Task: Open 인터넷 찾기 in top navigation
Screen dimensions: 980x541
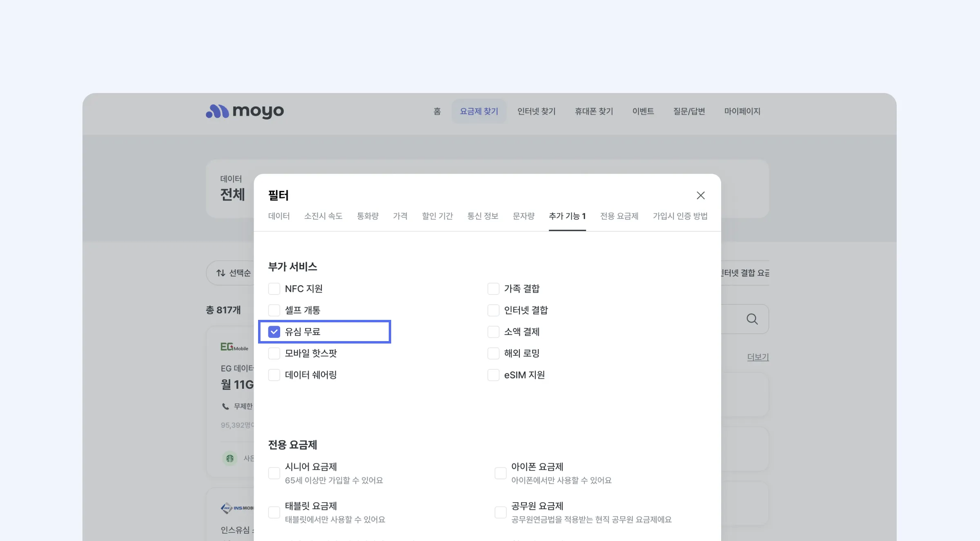Action: tap(536, 111)
